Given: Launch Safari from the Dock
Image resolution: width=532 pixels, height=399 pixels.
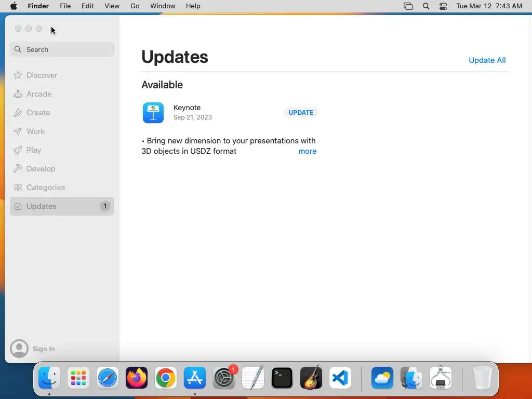Looking at the screenshot, I should 108,378.
